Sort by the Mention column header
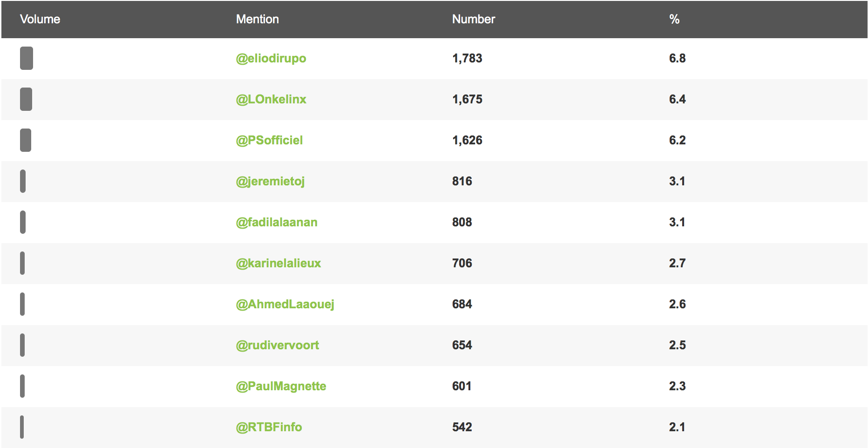Image resolution: width=868 pixels, height=448 pixels. pyautogui.click(x=258, y=19)
